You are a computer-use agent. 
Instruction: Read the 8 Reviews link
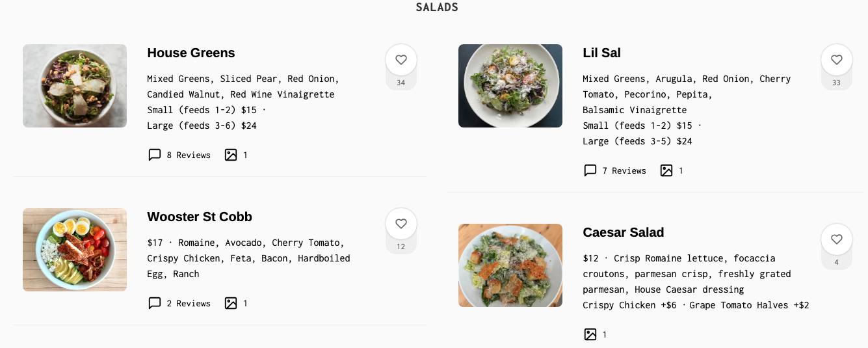point(189,155)
